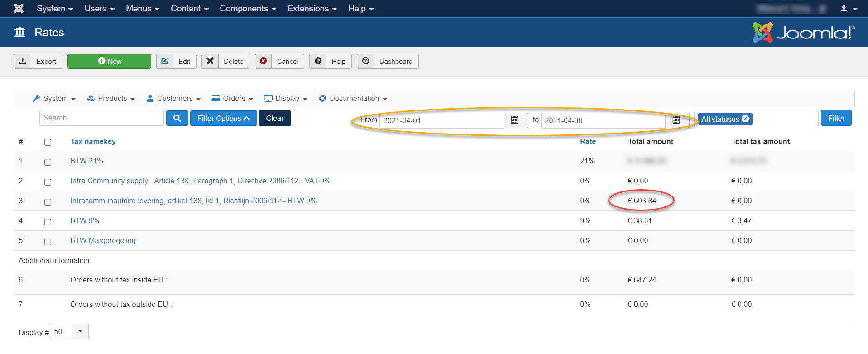Open the From date calendar picker
Image resolution: width=868 pixels, height=354 pixels.
pyautogui.click(x=515, y=120)
